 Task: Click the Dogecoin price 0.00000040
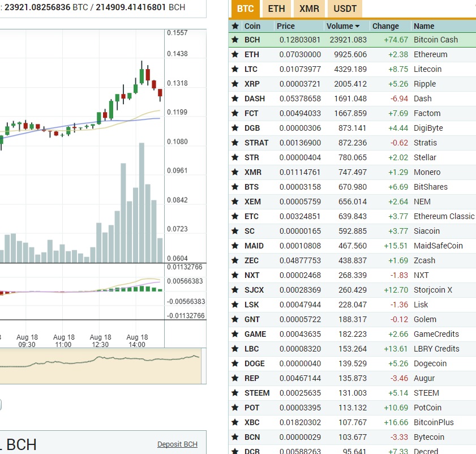point(300,363)
